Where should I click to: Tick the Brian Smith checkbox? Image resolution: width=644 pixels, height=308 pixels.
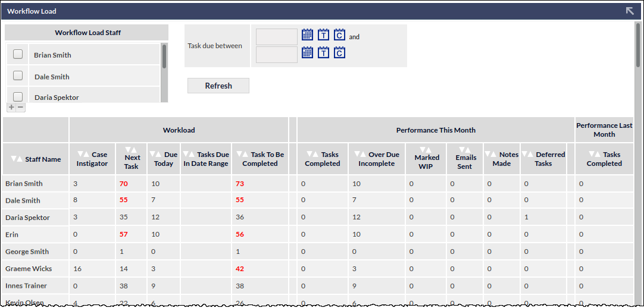pos(18,54)
